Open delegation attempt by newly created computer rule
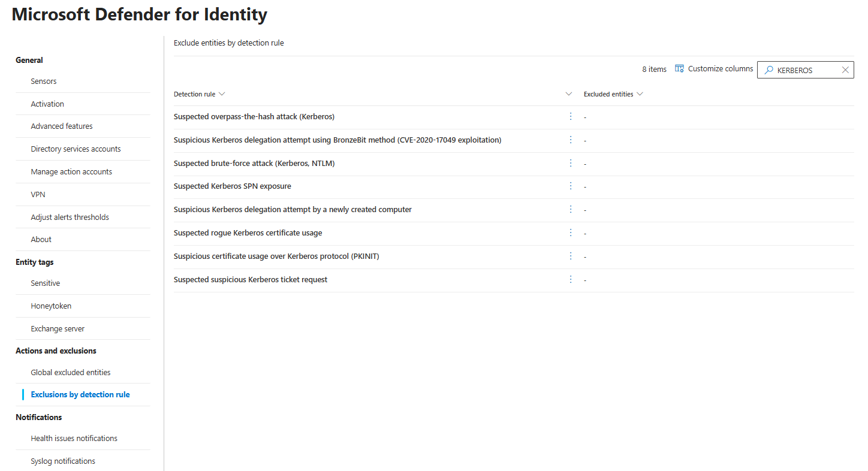 (x=293, y=210)
